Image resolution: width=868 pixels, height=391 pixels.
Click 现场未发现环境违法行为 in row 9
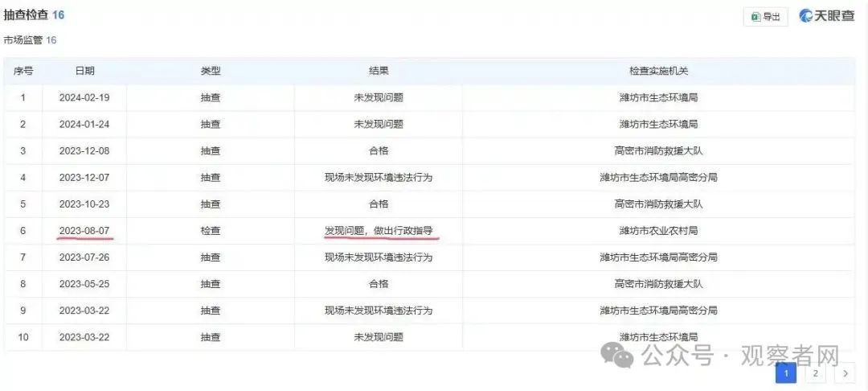point(379,310)
